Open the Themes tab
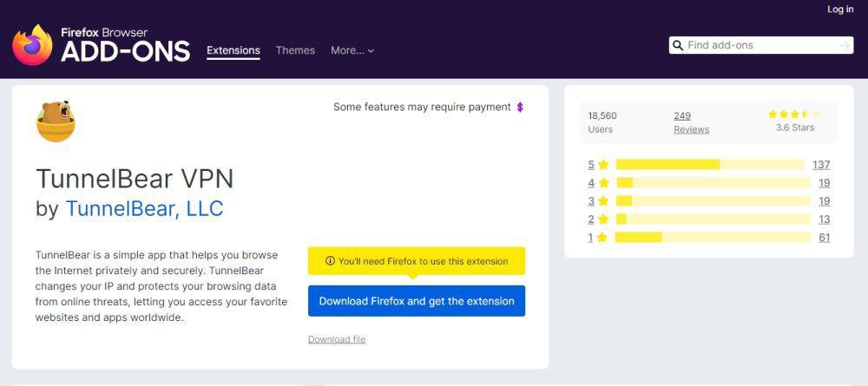 click(295, 50)
